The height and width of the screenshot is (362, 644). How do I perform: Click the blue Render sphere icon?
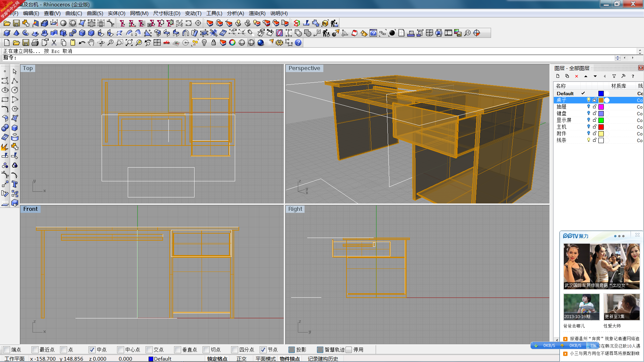point(261,43)
